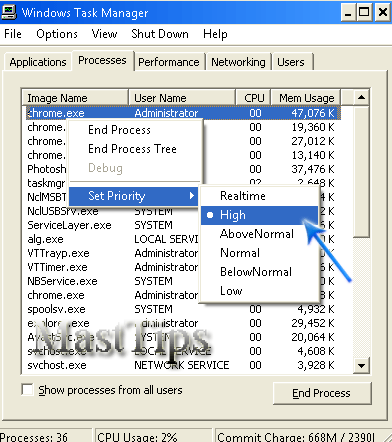Maximize the Task Manager window

pyautogui.click(x=364, y=12)
